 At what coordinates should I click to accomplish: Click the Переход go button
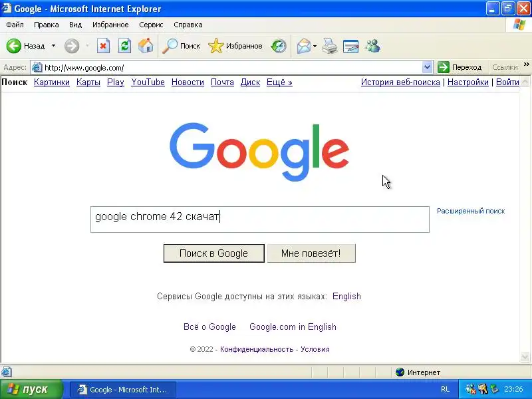tap(460, 67)
